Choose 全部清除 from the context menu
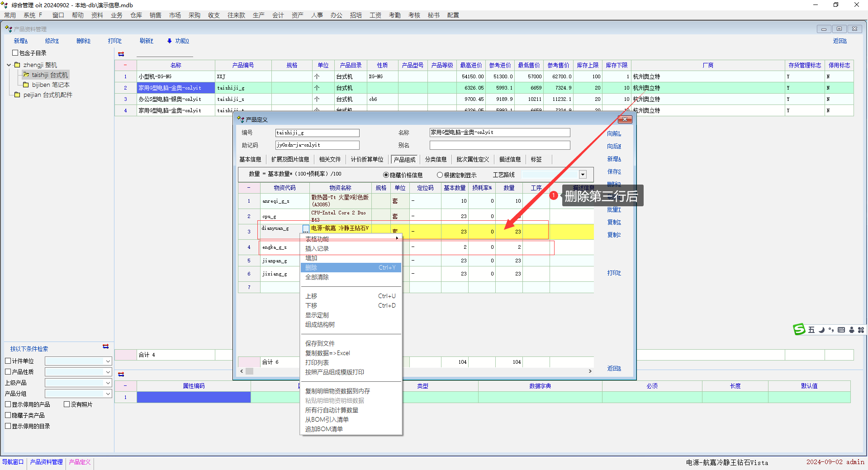Image resolution: width=868 pixels, height=470 pixels. [x=317, y=277]
